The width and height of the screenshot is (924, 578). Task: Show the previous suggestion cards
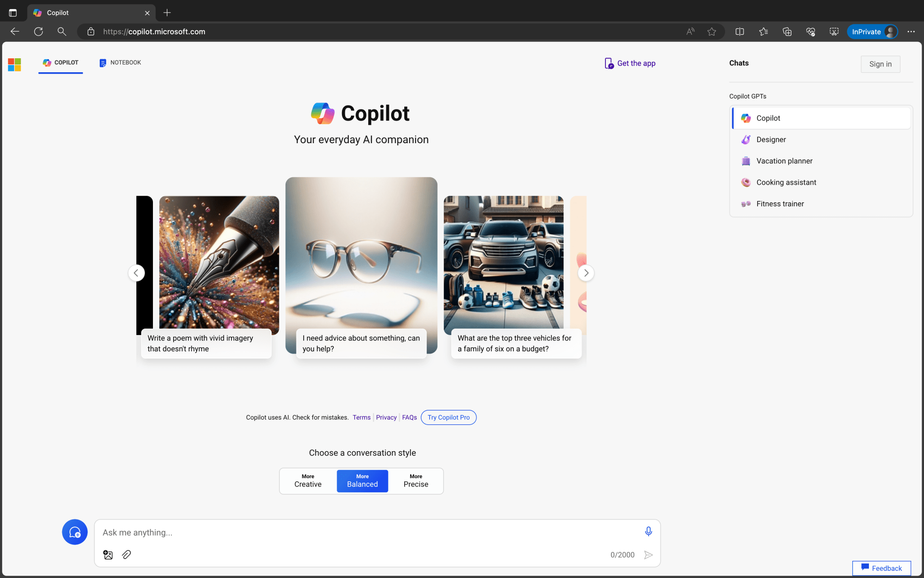pyautogui.click(x=136, y=273)
